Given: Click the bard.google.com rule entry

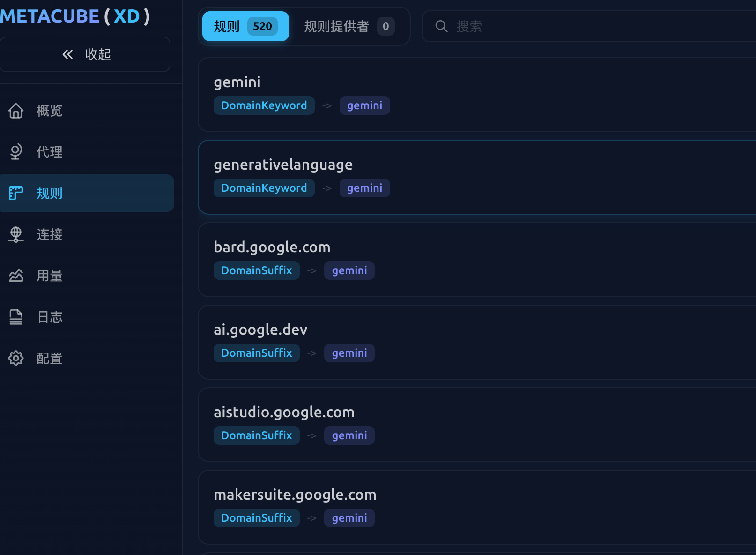Looking at the screenshot, I should coord(272,247).
